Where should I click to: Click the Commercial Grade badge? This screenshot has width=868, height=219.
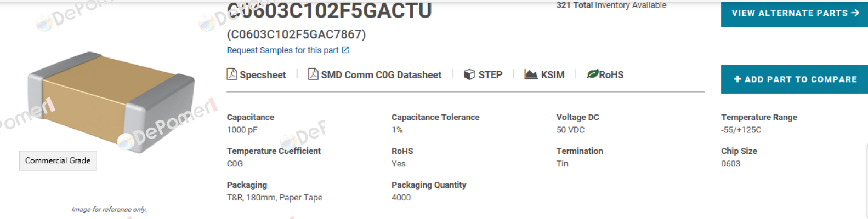(x=58, y=160)
